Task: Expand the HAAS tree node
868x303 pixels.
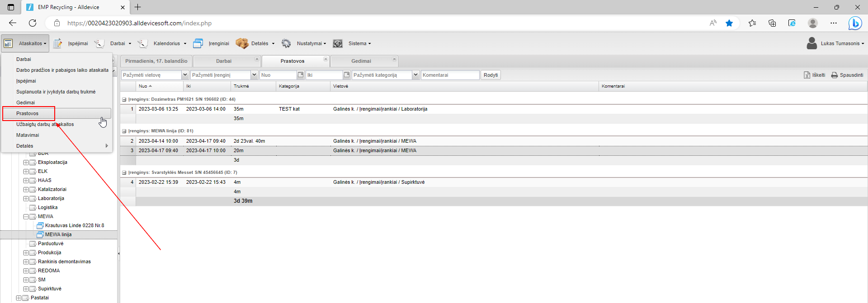Action: click(x=26, y=180)
